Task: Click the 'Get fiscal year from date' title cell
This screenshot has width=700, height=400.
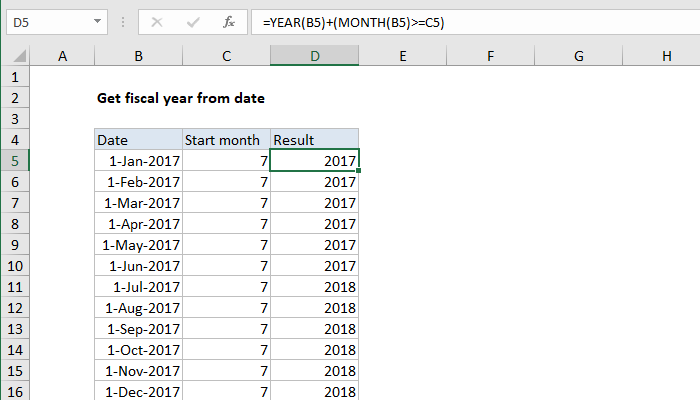Action: click(180, 98)
